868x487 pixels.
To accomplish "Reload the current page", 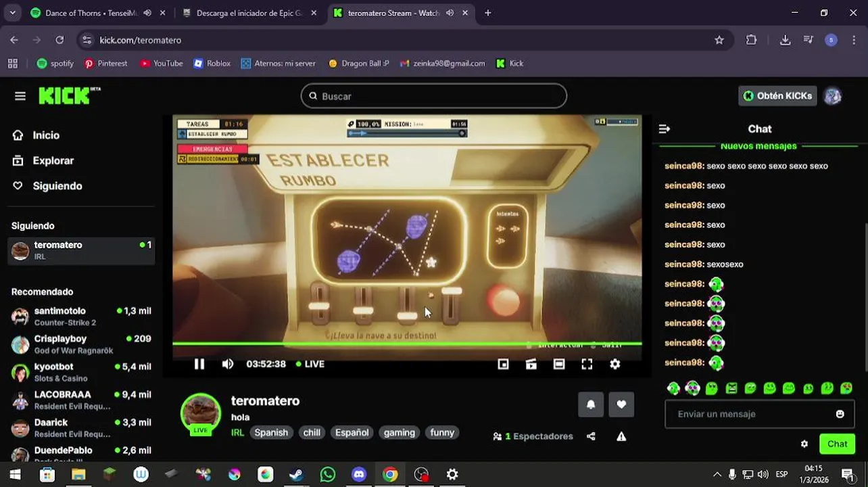I will coord(59,40).
